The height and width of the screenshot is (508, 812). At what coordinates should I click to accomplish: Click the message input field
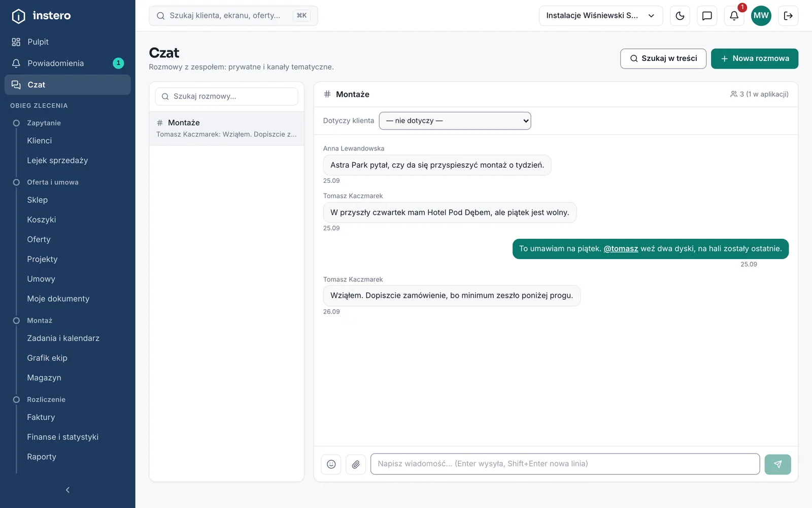pyautogui.click(x=565, y=464)
